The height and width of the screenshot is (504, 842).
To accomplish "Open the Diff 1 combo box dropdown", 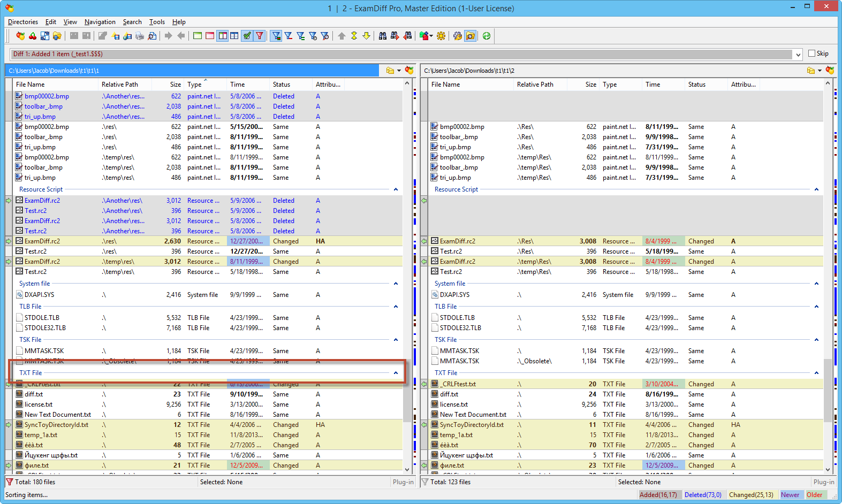I will click(798, 54).
